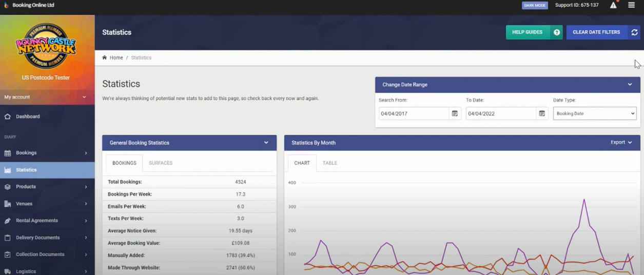Expand the Venues sidebar chevron
The width and height of the screenshot is (644, 275).
[x=86, y=204]
